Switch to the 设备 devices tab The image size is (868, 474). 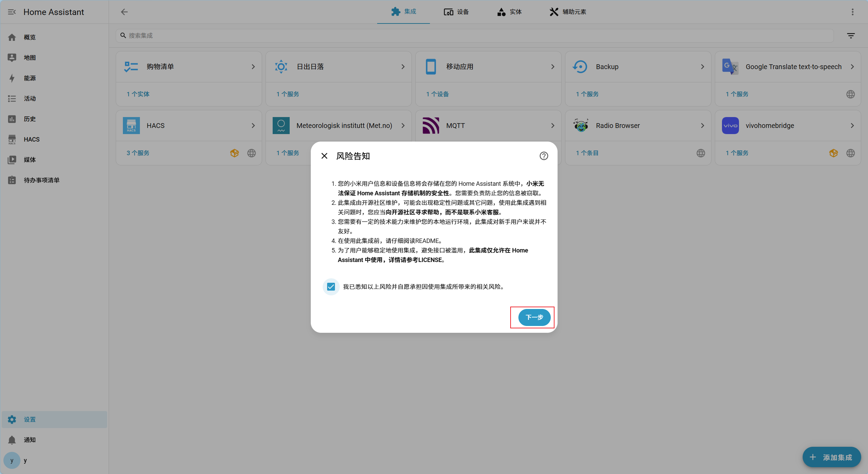pos(456,12)
